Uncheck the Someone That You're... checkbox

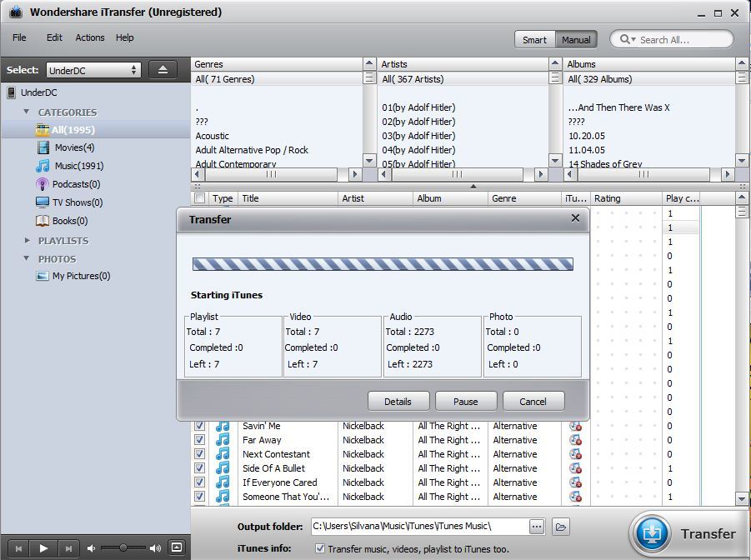(x=200, y=497)
